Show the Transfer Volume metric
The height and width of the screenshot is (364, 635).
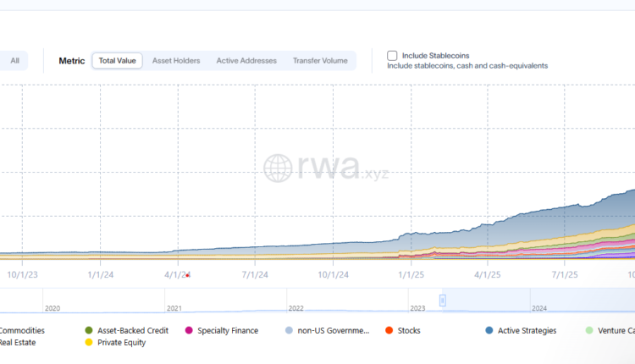320,61
